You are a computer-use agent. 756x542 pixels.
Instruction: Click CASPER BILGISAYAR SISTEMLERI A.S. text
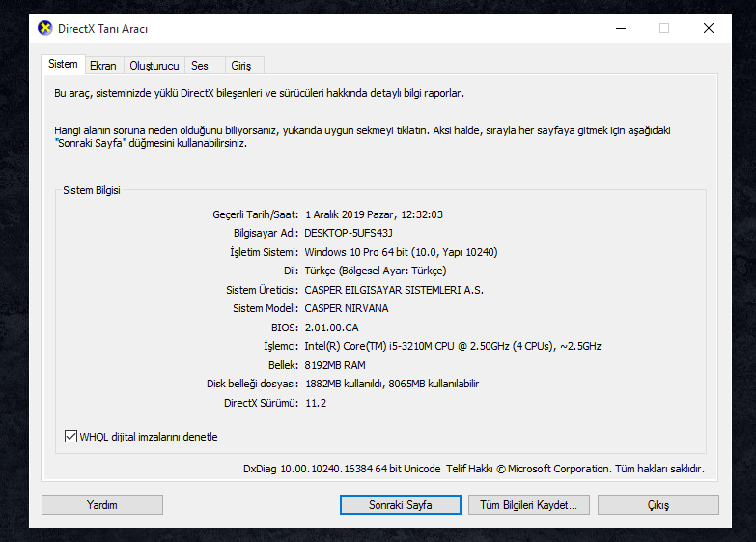tap(394, 290)
